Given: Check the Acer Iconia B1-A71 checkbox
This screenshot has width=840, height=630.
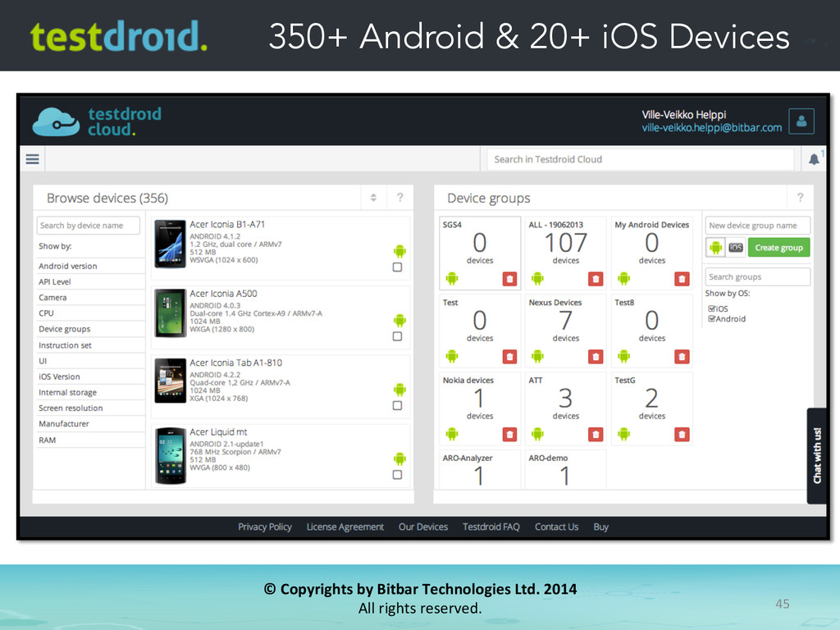Looking at the screenshot, I should coord(397,267).
